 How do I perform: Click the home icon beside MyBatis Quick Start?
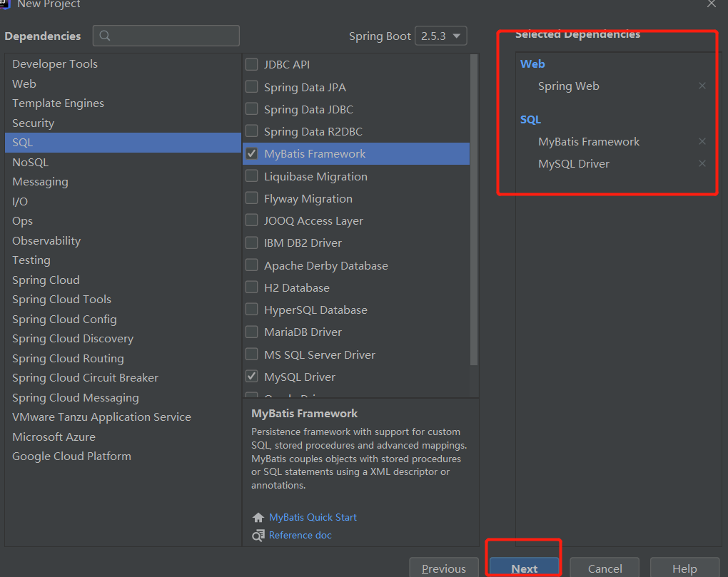[258, 517]
